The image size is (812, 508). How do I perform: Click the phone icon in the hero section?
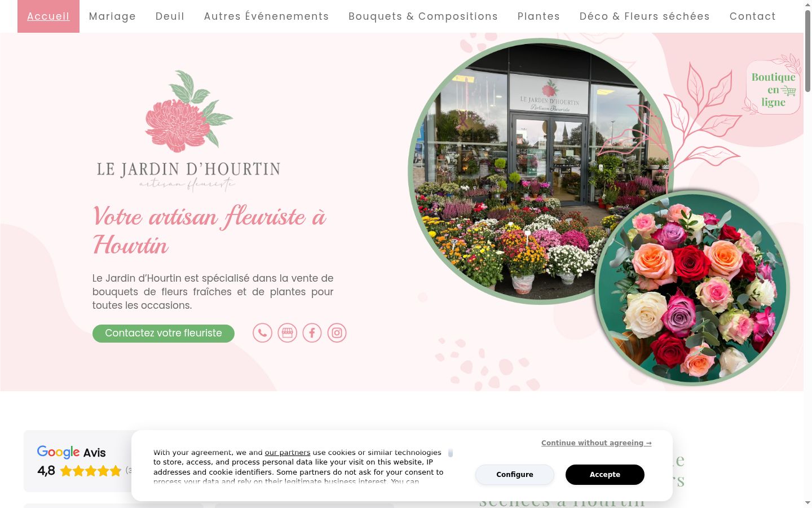coord(262,333)
